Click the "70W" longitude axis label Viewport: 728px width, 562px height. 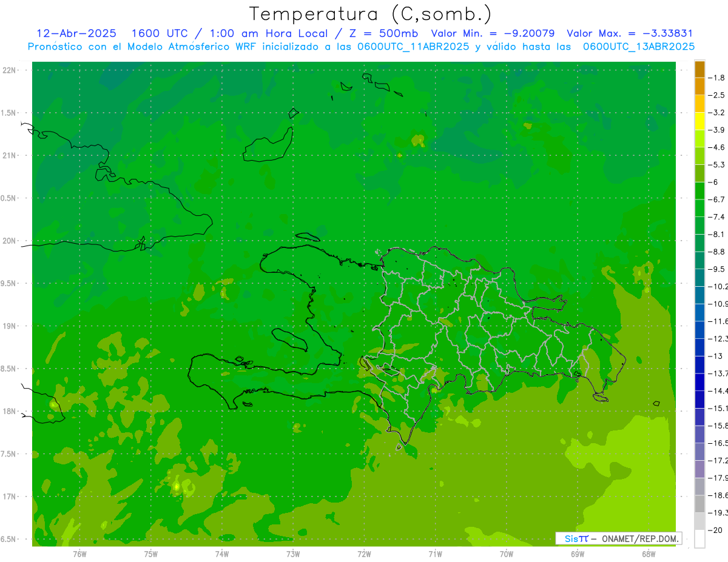[507, 554]
